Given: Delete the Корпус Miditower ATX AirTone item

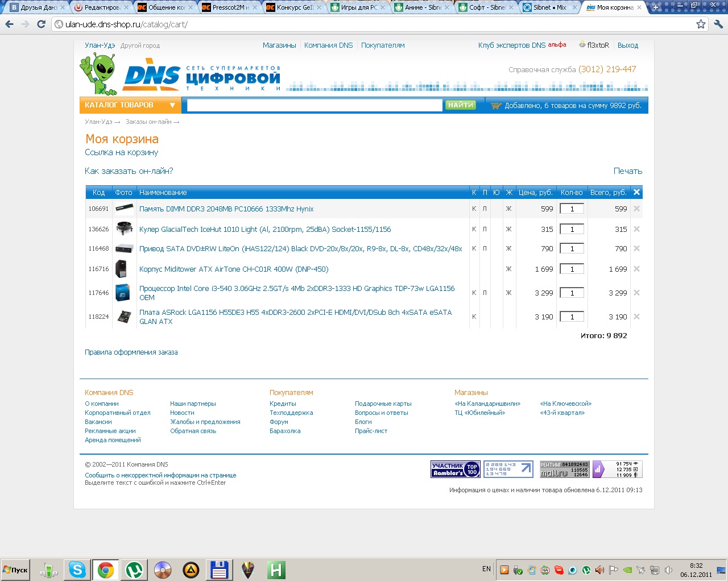Looking at the screenshot, I should pyautogui.click(x=636, y=269).
